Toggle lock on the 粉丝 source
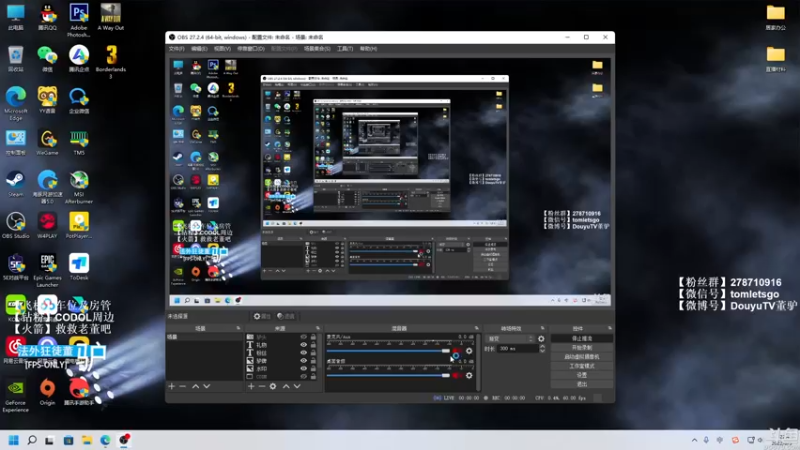This screenshot has height=450, width=800. pyautogui.click(x=313, y=353)
